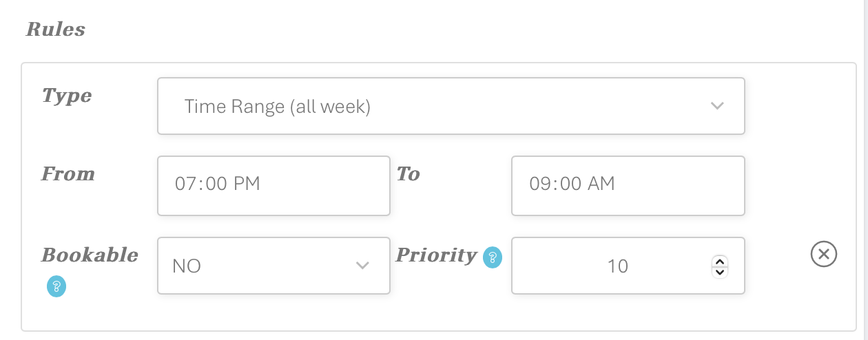This screenshot has width=868, height=340.
Task: Select the 09 hour in To
Action: (540, 184)
